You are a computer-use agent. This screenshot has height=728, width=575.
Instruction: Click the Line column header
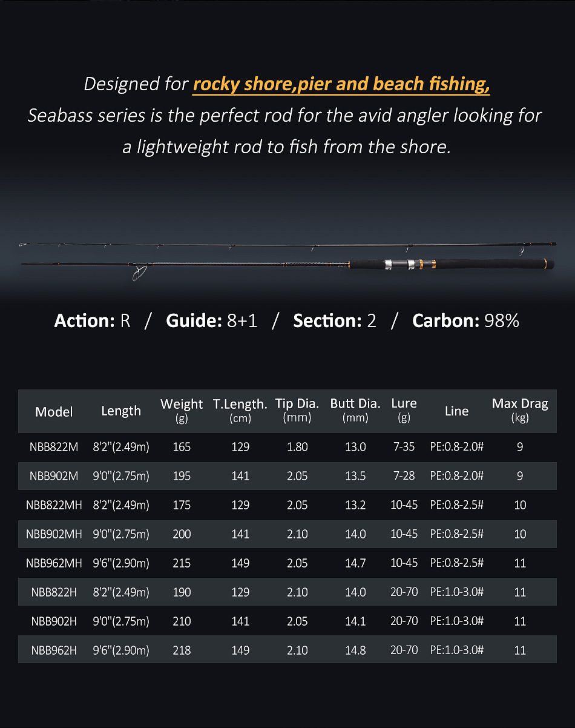456,411
